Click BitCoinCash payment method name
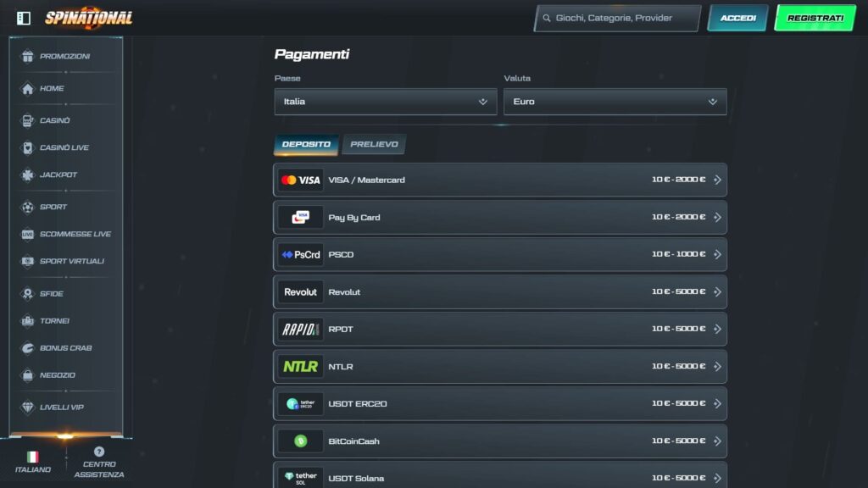Viewport: 868px width, 488px height. 353,441
